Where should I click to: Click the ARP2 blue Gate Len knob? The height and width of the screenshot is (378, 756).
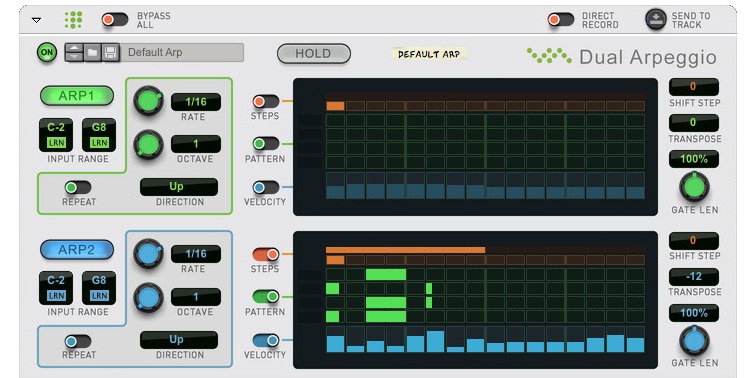[x=694, y=340]
